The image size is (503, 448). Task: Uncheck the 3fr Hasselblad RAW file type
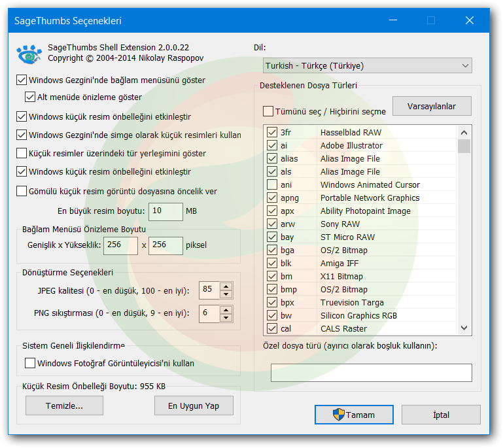coord(272,132)
